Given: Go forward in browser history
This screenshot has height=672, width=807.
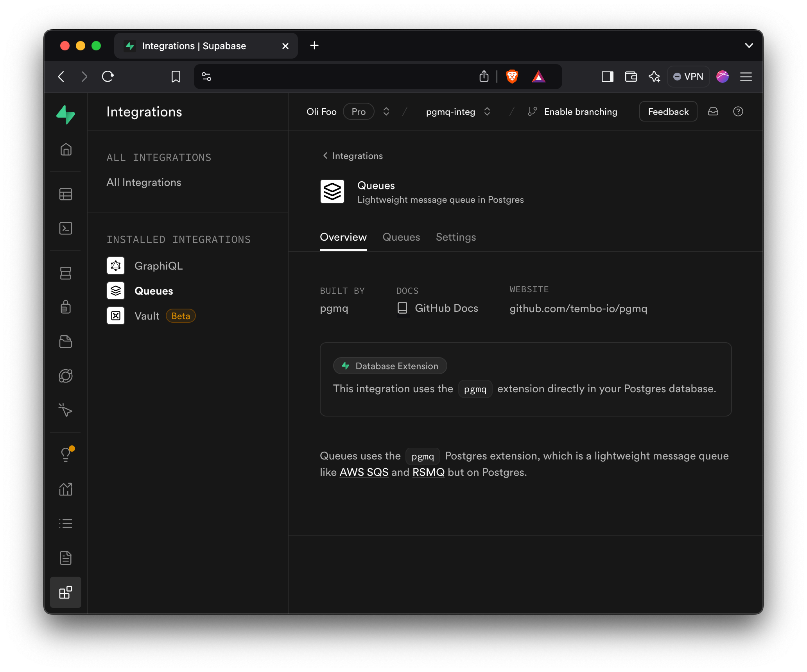Looking at the screenshot, I should [84, 77].
